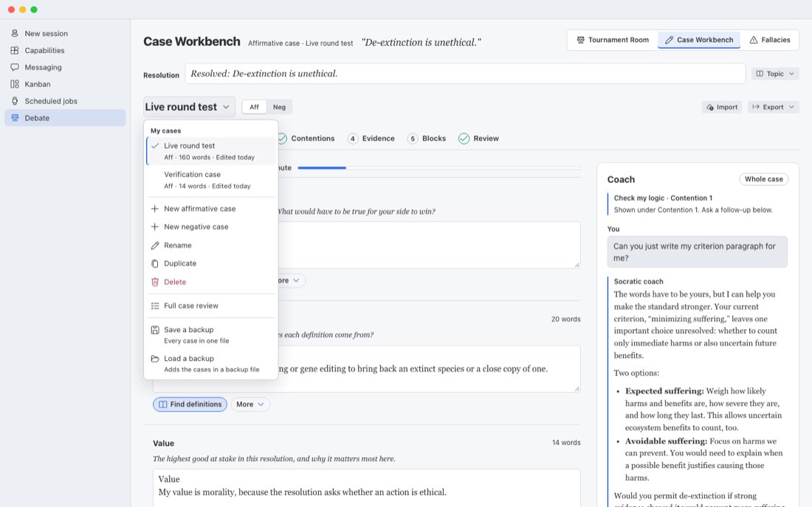Click the Kanban board icon

[x=15, y=84]
